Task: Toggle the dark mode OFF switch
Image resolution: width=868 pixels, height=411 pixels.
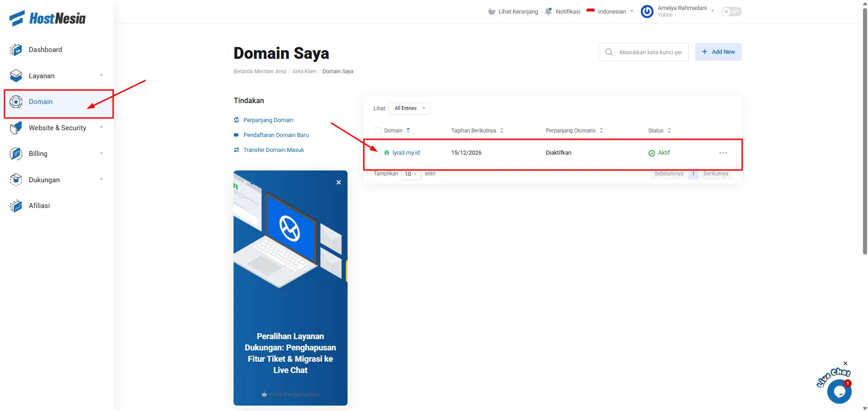Action: coord(731,12)
